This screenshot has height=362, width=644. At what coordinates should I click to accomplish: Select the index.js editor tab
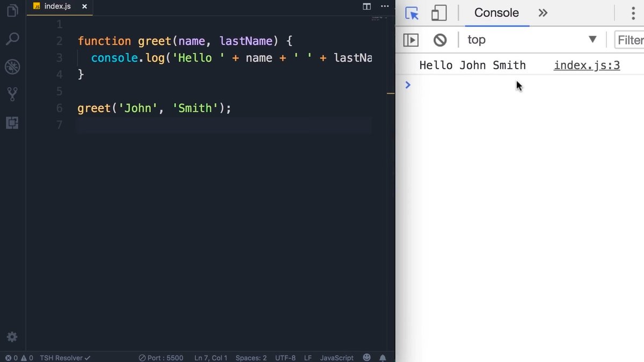click(60, 6)
